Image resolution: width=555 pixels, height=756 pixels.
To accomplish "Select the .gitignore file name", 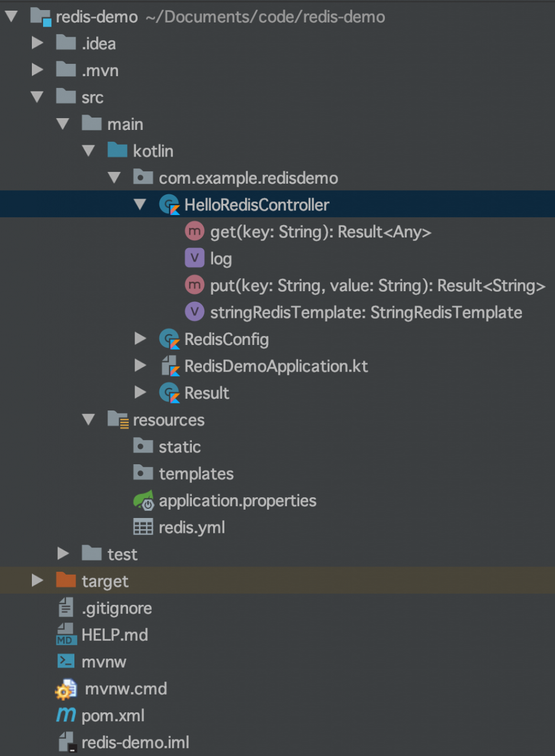I will tap(116, 608).
